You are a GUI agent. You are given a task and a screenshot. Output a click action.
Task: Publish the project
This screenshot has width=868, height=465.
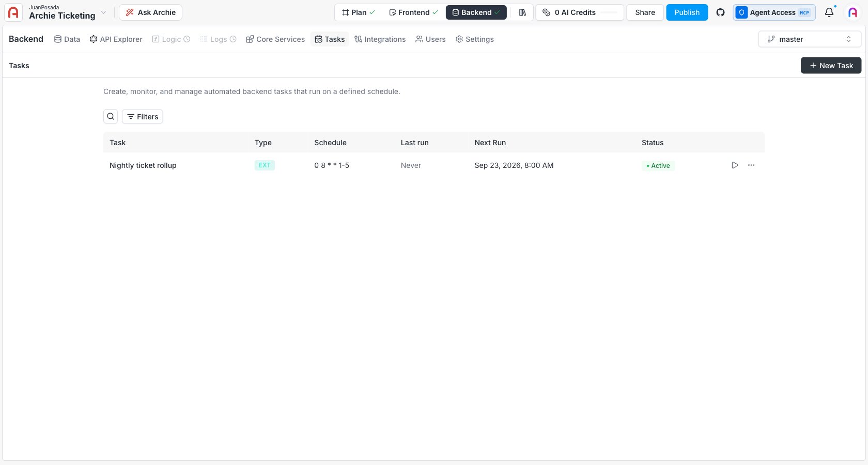pos(687,12)
